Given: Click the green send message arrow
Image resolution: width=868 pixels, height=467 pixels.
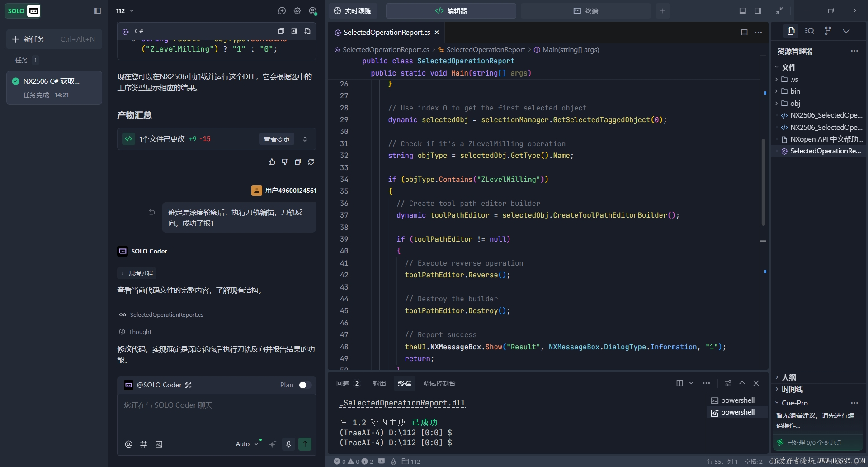Looking at the screenshot, I should click(x=305, y=444).
